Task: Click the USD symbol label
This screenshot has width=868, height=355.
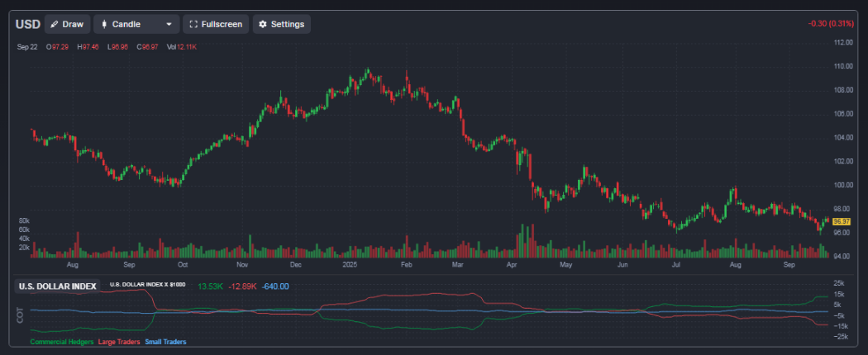Action: (x=27, y=24)
